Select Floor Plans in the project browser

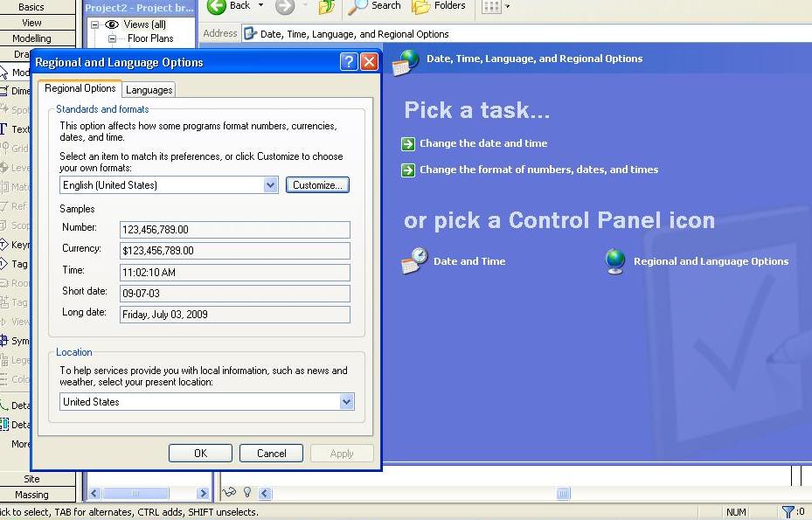click(x=150, y=38)
